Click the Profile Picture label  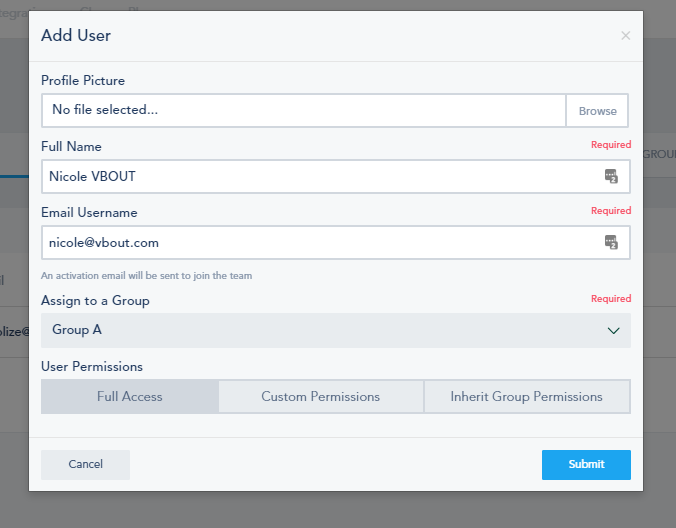point(83,81)
